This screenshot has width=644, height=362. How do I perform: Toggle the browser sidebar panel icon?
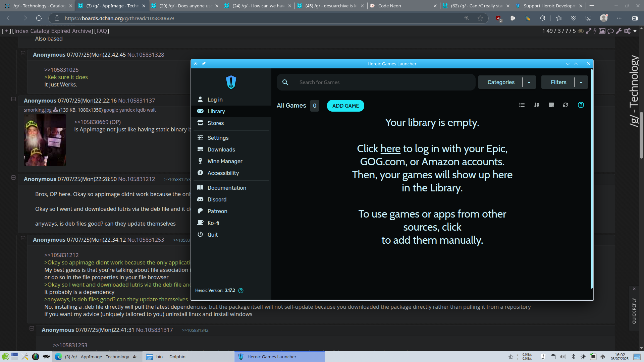(635, 18)
